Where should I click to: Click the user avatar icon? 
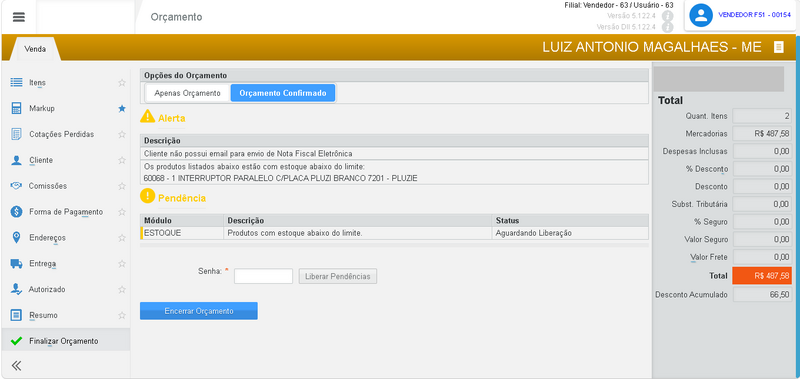pyautogui.click(x=701, y=15)
